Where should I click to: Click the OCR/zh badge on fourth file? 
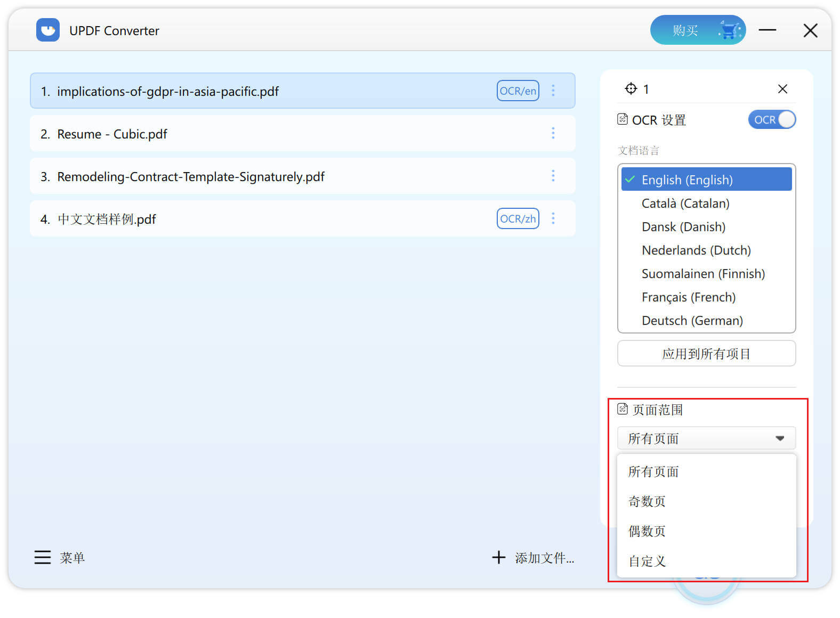tap(518, 218)
